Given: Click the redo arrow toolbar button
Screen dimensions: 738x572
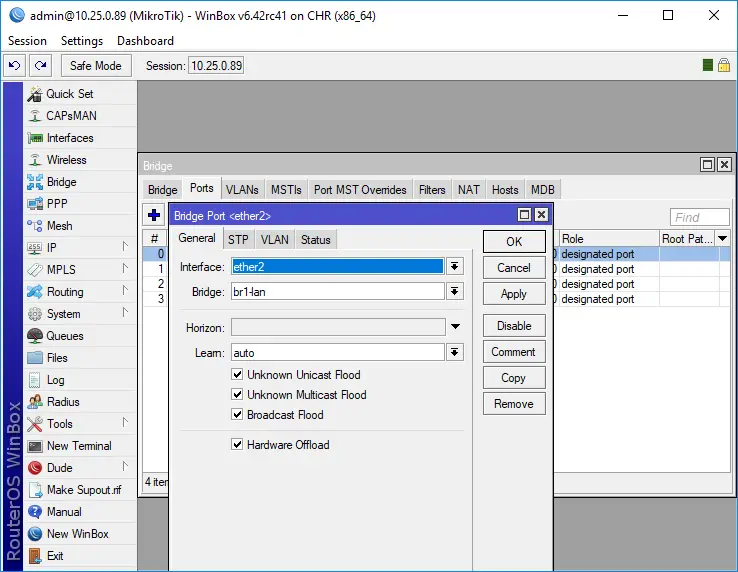Looking at the screenshot, I should pos(40,65).
